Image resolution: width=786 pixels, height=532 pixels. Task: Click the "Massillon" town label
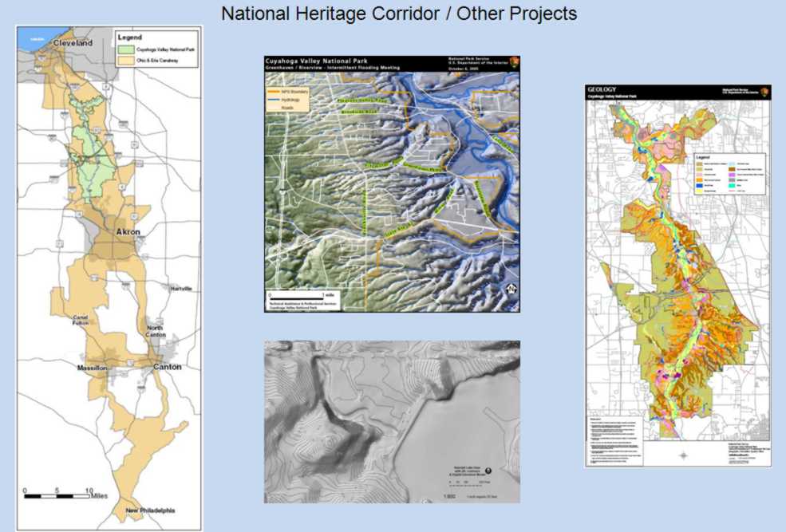(93, 368)
